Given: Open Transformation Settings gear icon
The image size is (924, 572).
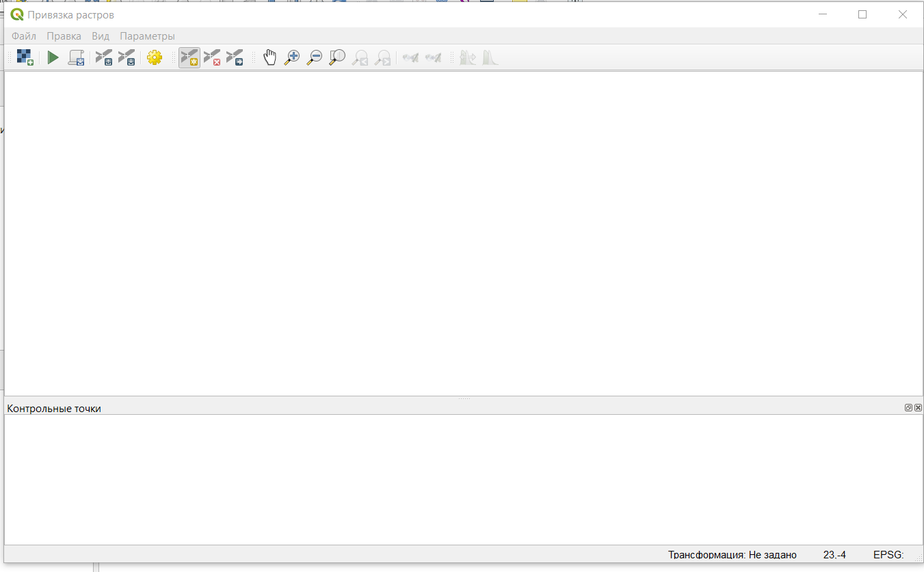Looking at the screenshot, I should coord(155,58).
